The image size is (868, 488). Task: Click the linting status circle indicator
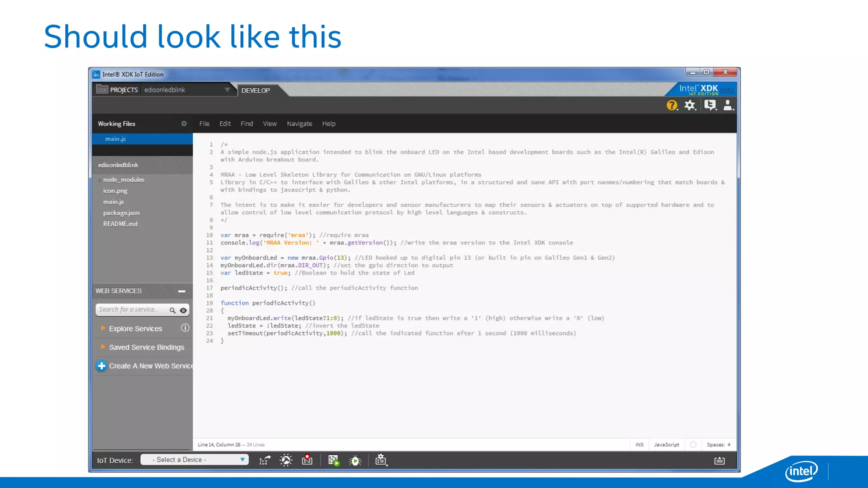(693, 445)
